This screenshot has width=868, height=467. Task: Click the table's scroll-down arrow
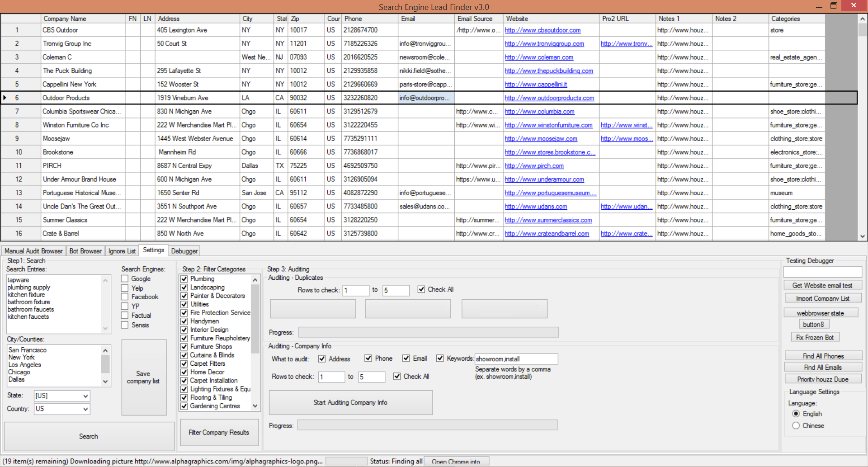(863, 236)
